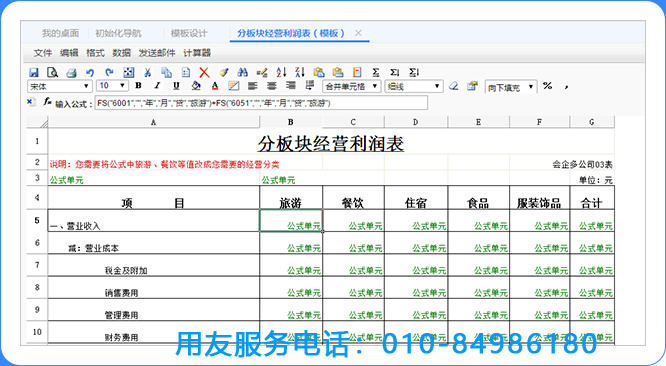Click the Save disk icon
This screenshot has height=366, width=666.
coord(34,72)
